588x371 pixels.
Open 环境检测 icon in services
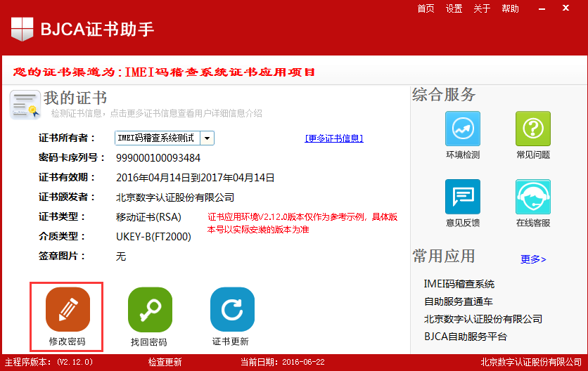point(463,129)
